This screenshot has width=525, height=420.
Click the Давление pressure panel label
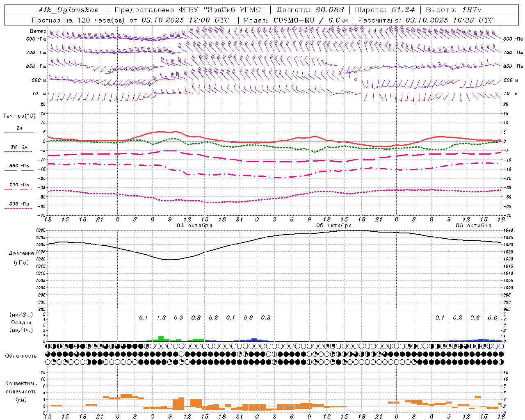click(21, 253)
